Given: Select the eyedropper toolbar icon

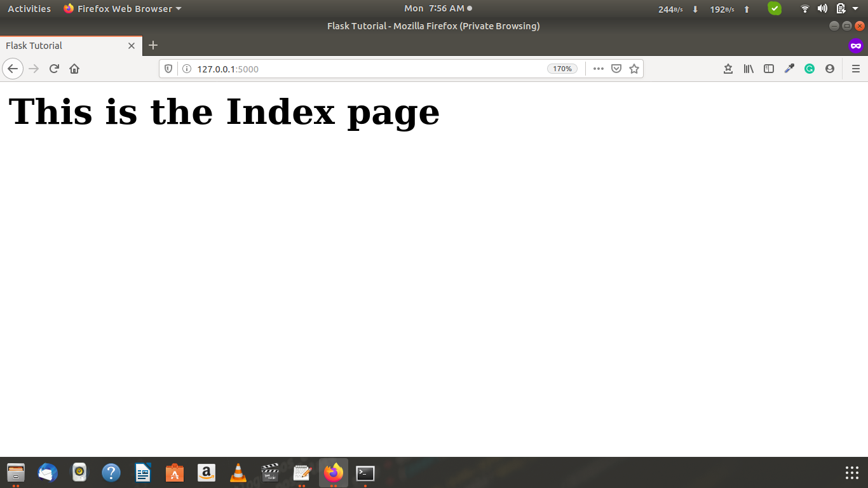Looking at the screenshot, I should click(789, 69).
